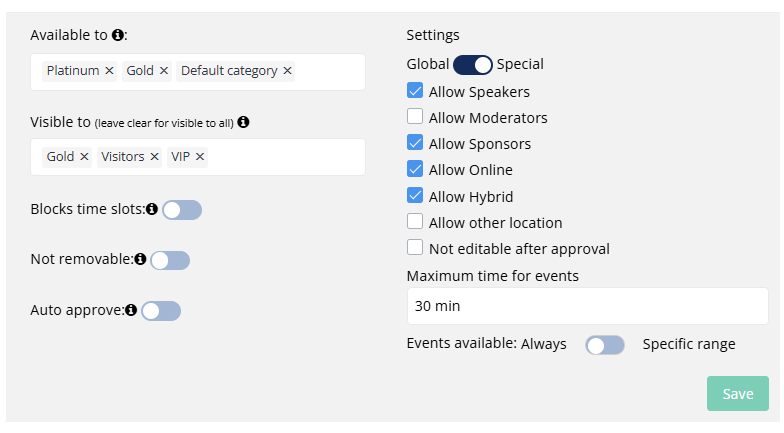Image resolution: width=784 pixels, height=433 pixels.
Task: Toggle the Auto approve switch
Action: 161,311
